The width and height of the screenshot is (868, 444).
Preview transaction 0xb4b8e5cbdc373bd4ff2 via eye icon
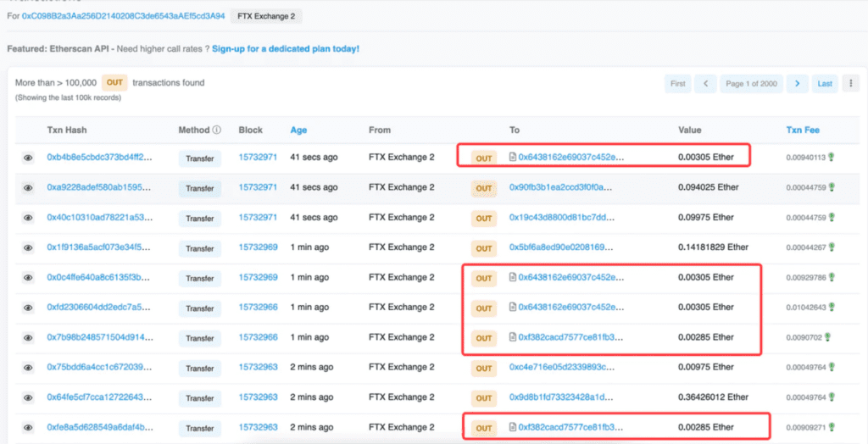click(x=28, y=158)
